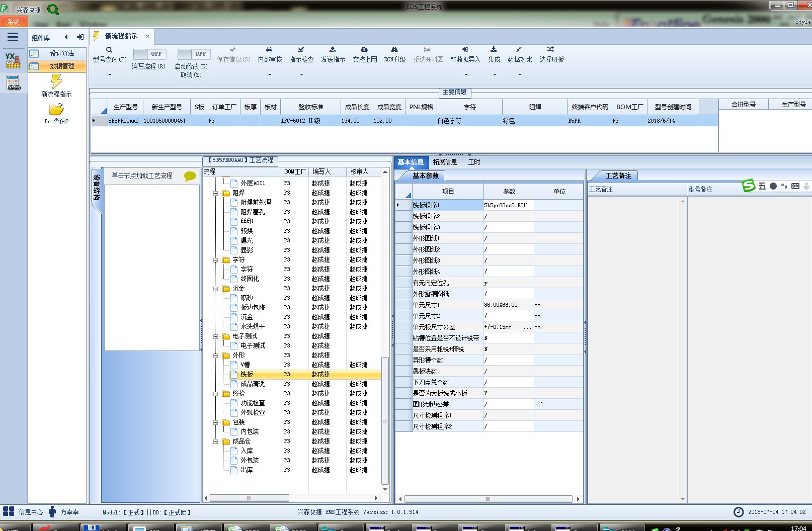The width and height of the screenshot is (812, 531).
Task: Switch to the 拓展信息 tab
Action: tap(445, 162)
